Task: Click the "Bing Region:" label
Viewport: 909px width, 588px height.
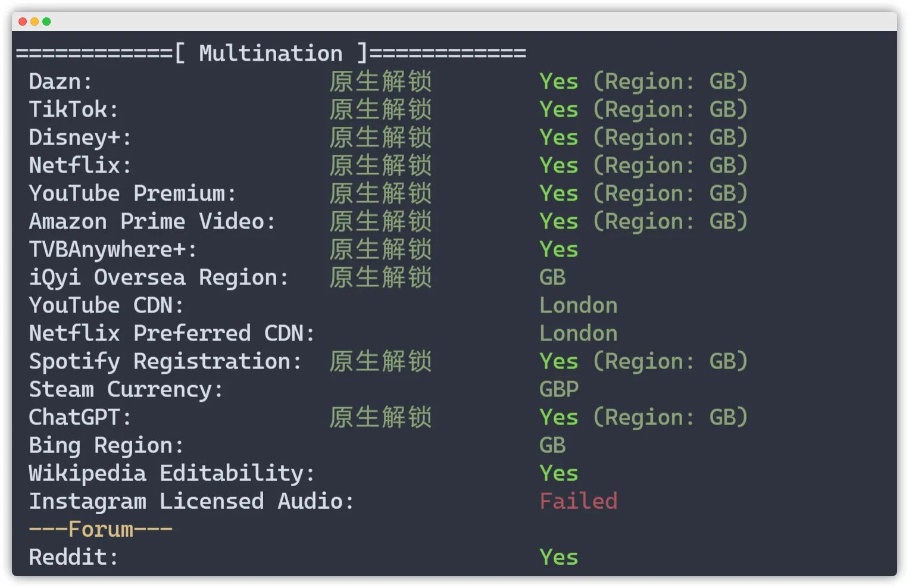Action: click(x=107, y=445)
